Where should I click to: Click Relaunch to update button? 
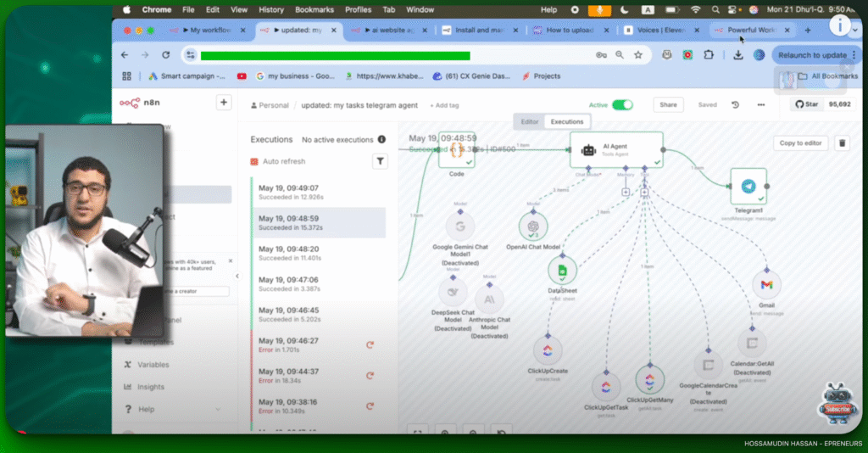pyautogui.click(x=815, y=55)
